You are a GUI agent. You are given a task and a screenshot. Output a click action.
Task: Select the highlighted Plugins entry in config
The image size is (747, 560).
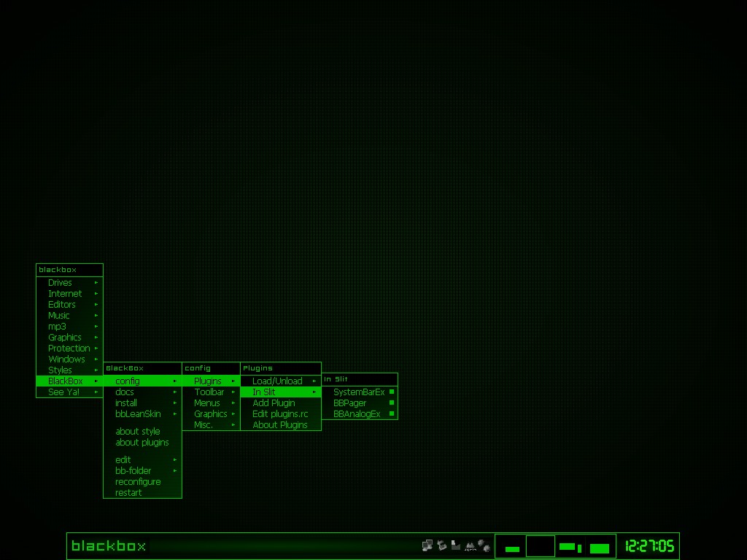pos(211,381)
